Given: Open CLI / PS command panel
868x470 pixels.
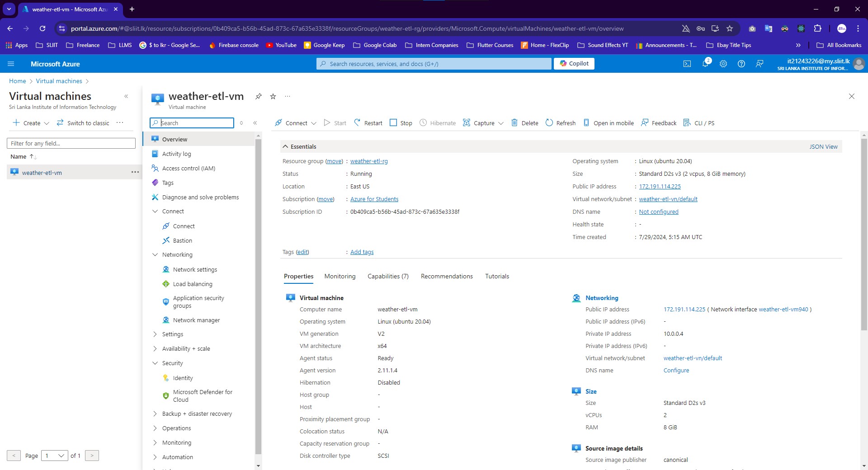Looking at the screenshot, I should pos(699,123).
